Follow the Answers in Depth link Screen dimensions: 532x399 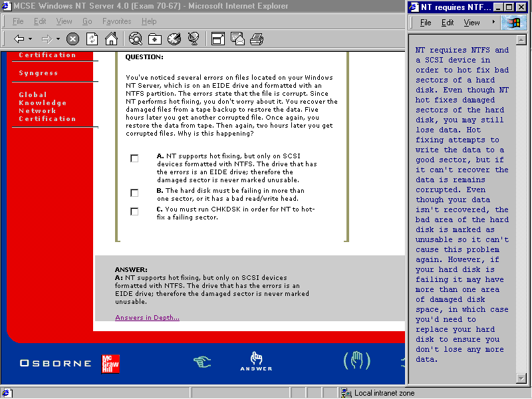point(147,318)
